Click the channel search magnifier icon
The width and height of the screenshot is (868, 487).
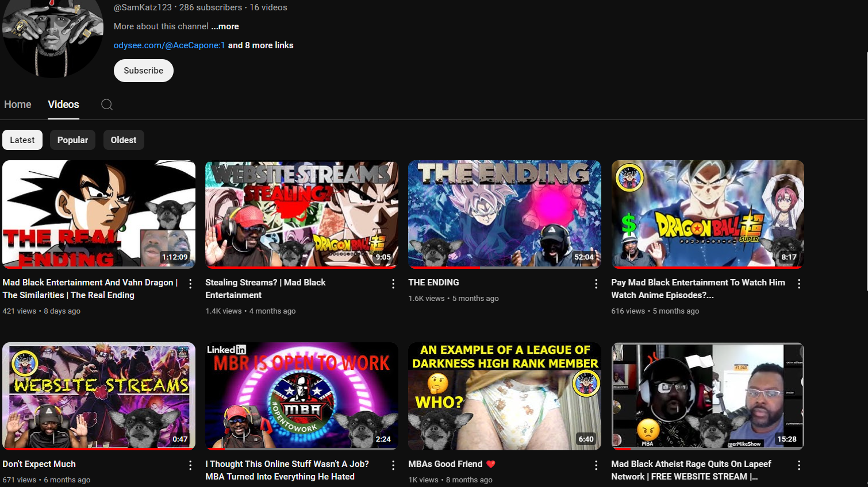tap(107, 105)
